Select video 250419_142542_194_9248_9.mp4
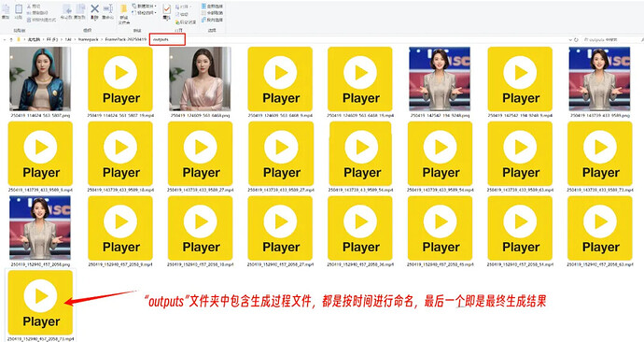 pos(520,82)
